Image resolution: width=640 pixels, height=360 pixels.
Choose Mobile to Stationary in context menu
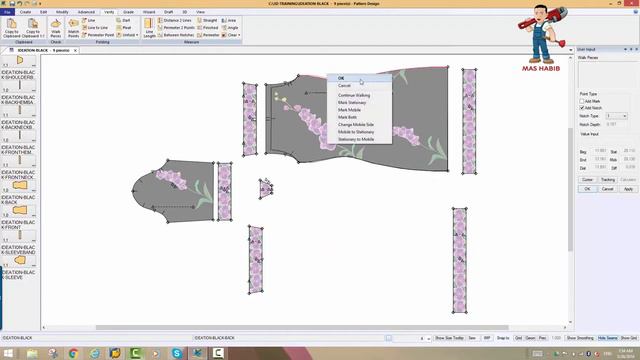click(x=360, y=132)
